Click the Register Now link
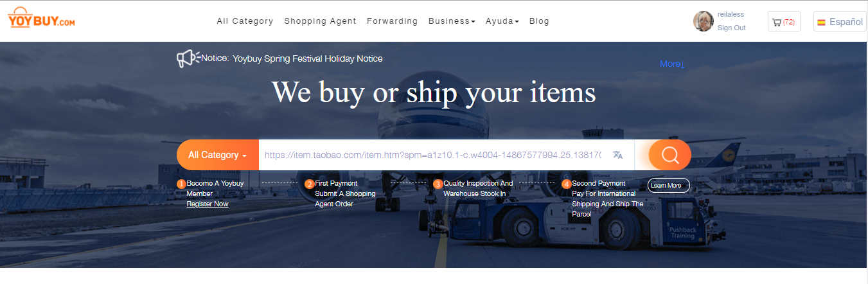868x284 pixels. [208, 204]
